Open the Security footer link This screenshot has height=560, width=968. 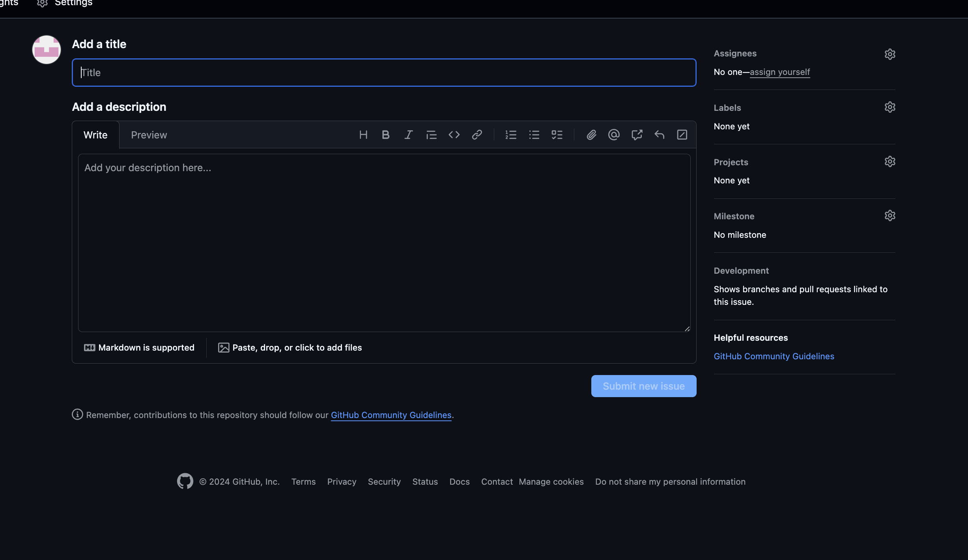[384, 482]
